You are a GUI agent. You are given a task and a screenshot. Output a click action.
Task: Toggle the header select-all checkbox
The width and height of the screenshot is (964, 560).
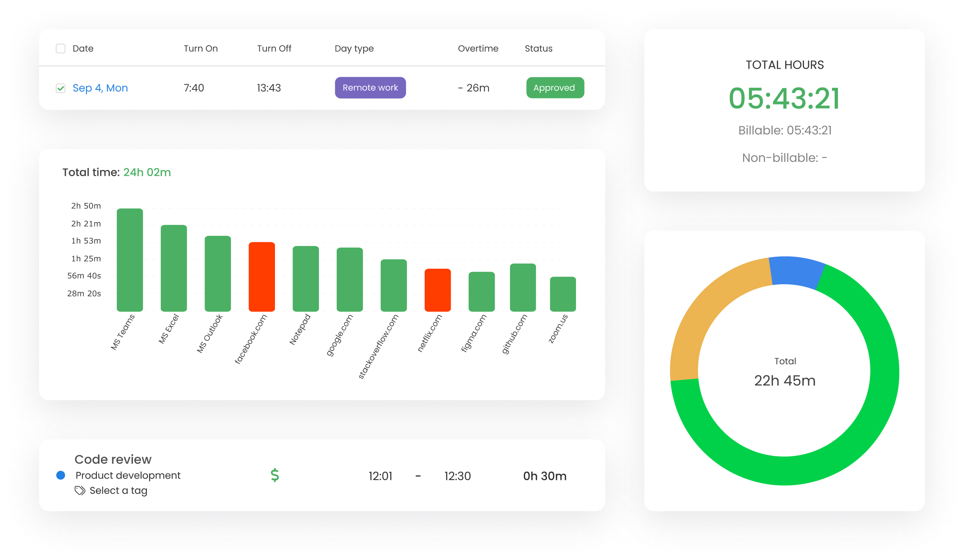pos(61,48)
